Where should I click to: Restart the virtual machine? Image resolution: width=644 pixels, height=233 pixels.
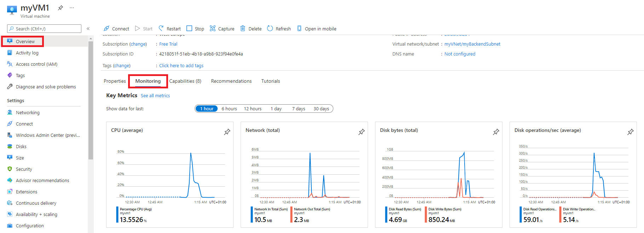click(169, 29)
